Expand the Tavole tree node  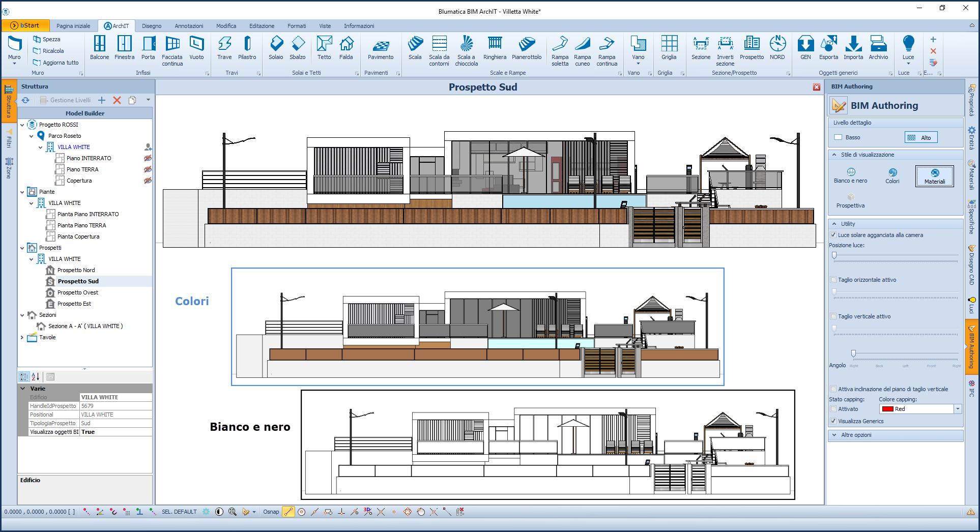tap(22, 337)
